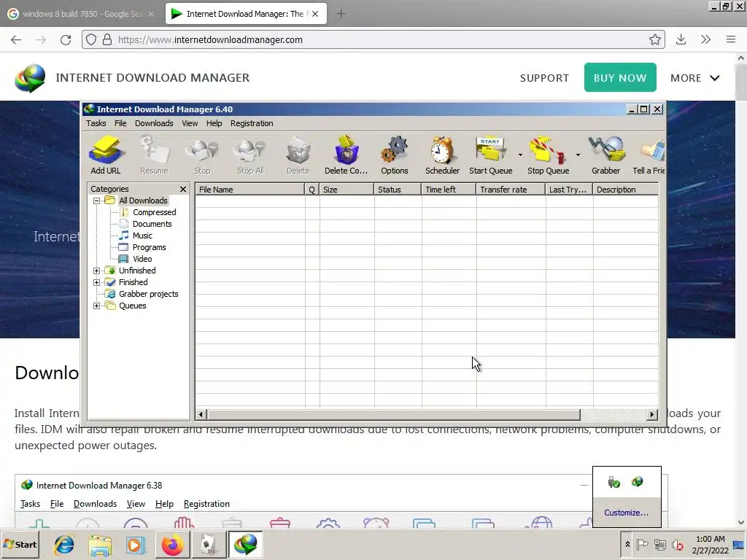Open IDM Options gear icon
The image size is (747, 560).
[x=395, y=155]
